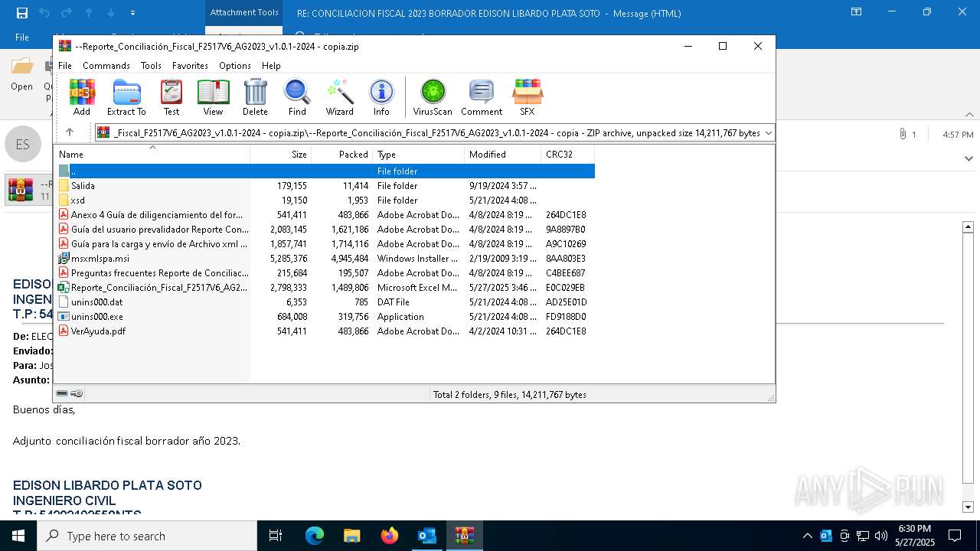
Task: Open Task View on the taskbar
Action: [276, 536]
